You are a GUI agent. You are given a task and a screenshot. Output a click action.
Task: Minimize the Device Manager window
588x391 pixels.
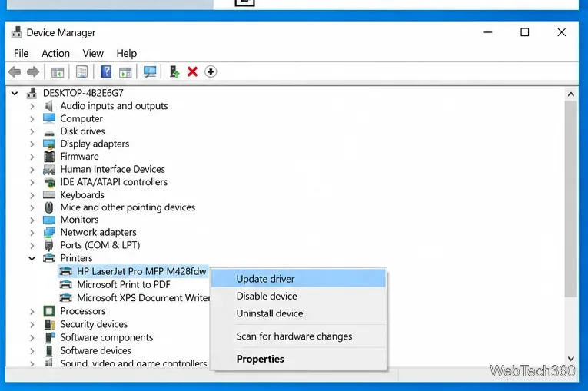pos(488,32)
